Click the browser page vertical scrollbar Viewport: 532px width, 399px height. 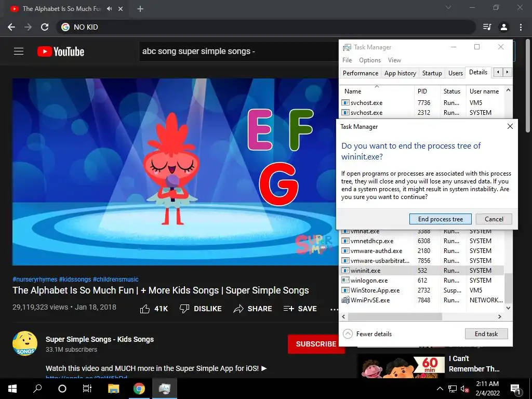528,87
